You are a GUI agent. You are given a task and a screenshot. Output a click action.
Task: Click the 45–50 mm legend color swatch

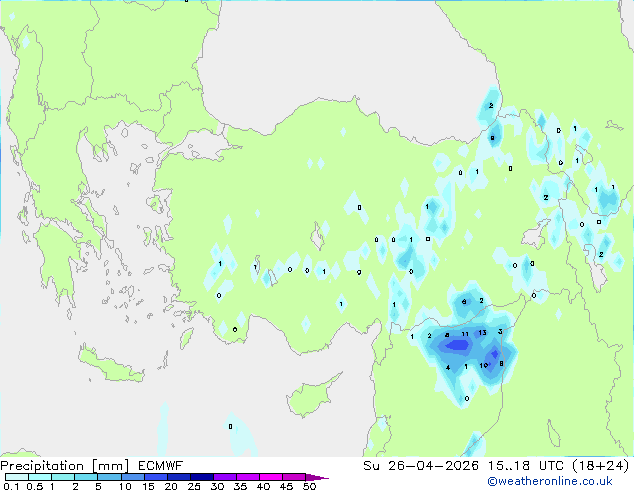point(294,477)
